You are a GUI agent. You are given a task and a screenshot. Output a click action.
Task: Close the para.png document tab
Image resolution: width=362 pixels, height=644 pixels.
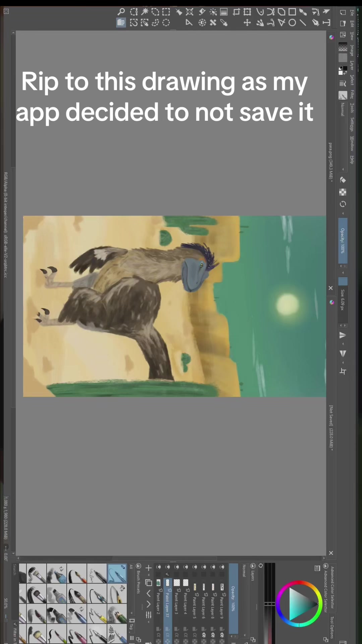(330, 288)
